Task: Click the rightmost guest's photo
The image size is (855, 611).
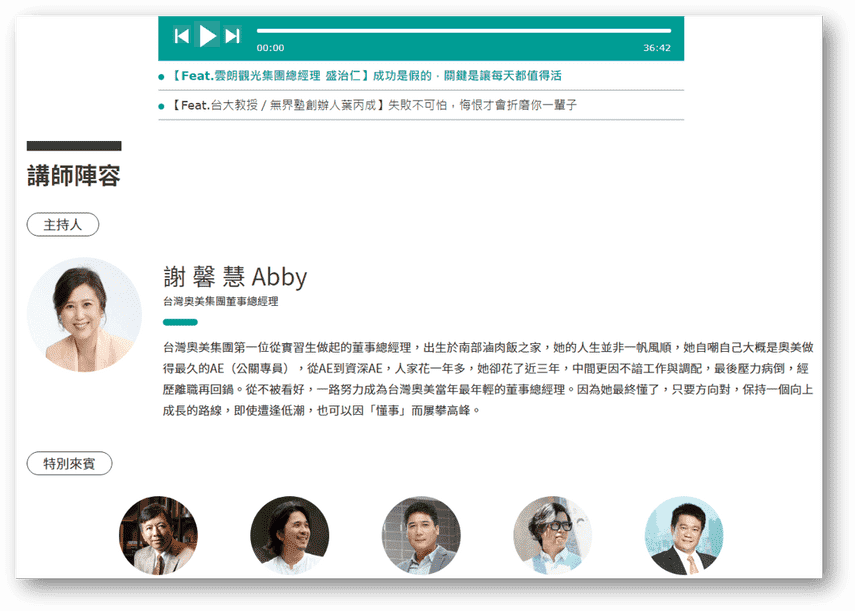Action: pyautogui.click(x=683, y=535)
